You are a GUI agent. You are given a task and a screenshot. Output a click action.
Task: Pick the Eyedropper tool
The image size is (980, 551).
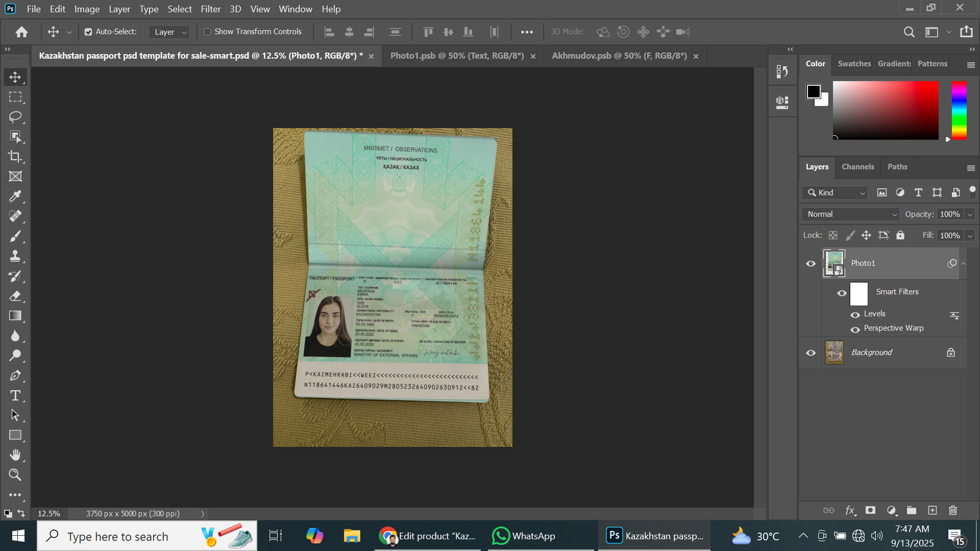click(15, 197)
